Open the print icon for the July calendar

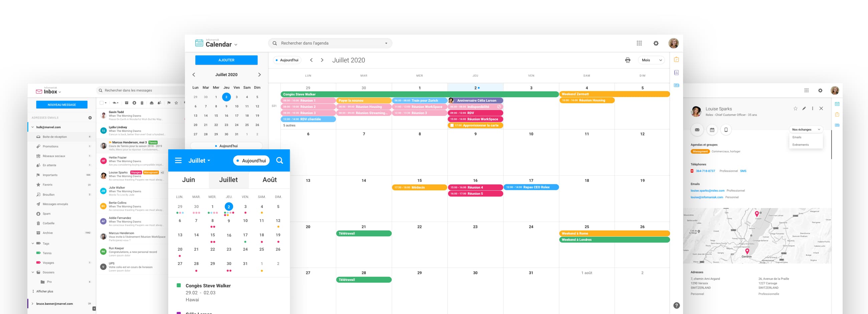click(x=627, y=60)
